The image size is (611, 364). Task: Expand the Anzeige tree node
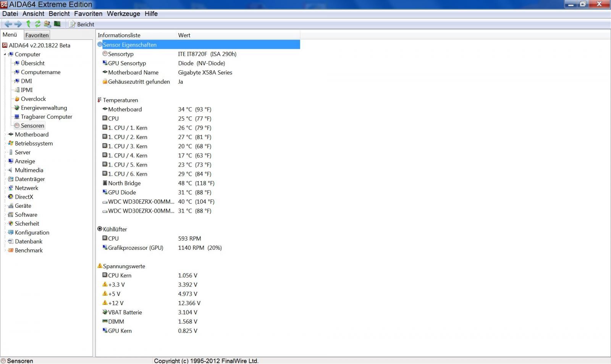(x=5, y=161)
